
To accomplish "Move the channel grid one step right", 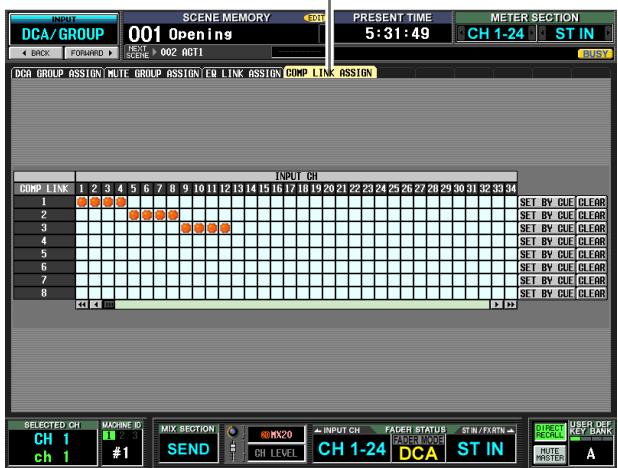I will click(x=497, y=304).
